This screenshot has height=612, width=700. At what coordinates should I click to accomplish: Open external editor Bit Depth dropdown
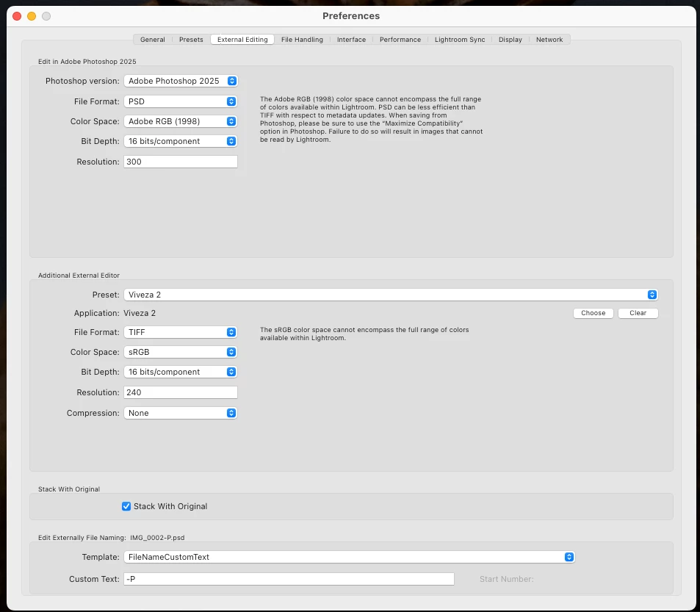coord(181,372)
